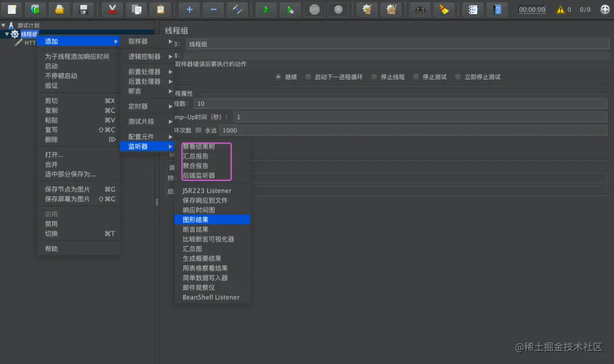Image resolution: width=614 pixels, height=364 pixels.
Task: Click the Shutdown toolbar icon
Action: [338, 9]
